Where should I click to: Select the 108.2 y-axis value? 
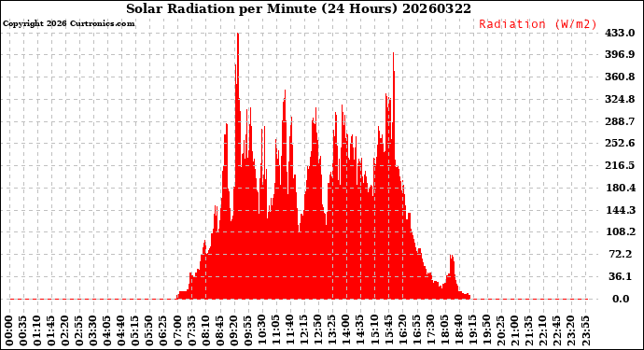pos(620,232)
